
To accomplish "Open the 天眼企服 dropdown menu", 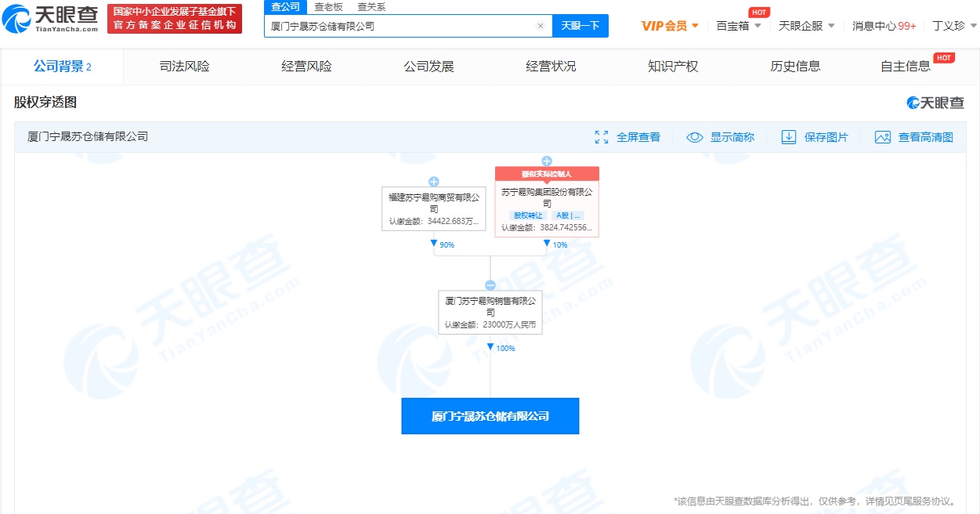I will [806, 26].
